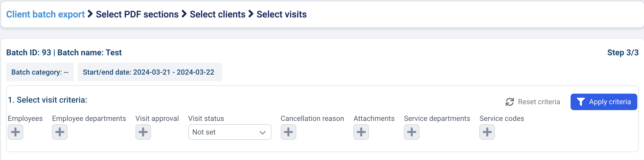The width and height of the screenshot is (644, 160).
Task: Open the Client batch export link
Action: (45, 15)
